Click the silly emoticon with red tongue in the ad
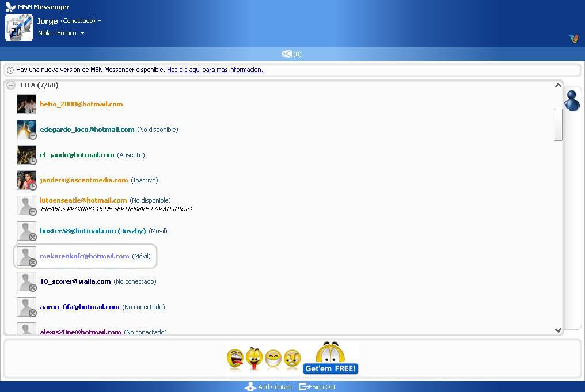Screen dimensions: 585x392 point(254,358)
